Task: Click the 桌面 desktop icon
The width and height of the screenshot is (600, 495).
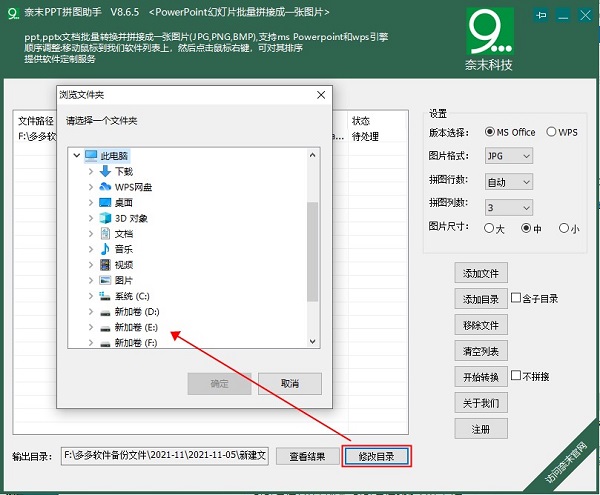Action: (x=105, y=202)
